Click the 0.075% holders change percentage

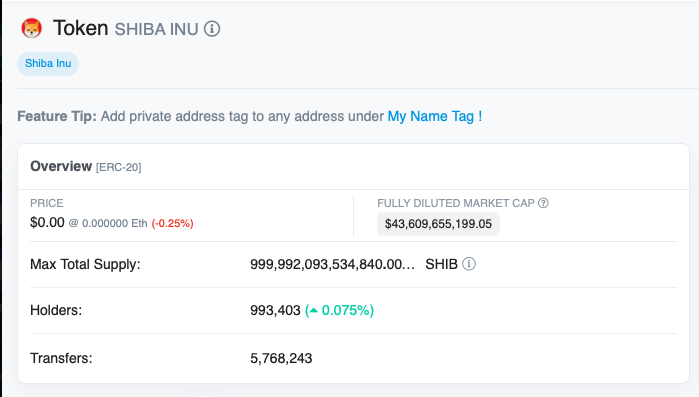[345, 310]
